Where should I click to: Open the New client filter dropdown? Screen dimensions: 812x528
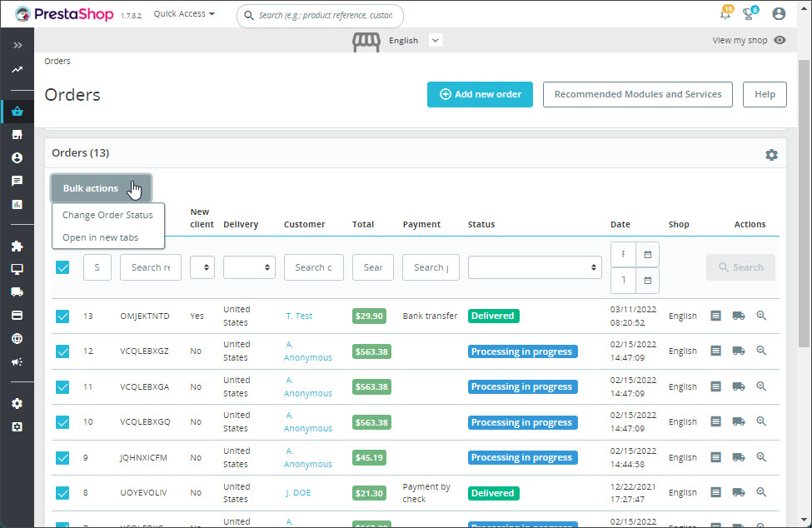tap(202, 267)
